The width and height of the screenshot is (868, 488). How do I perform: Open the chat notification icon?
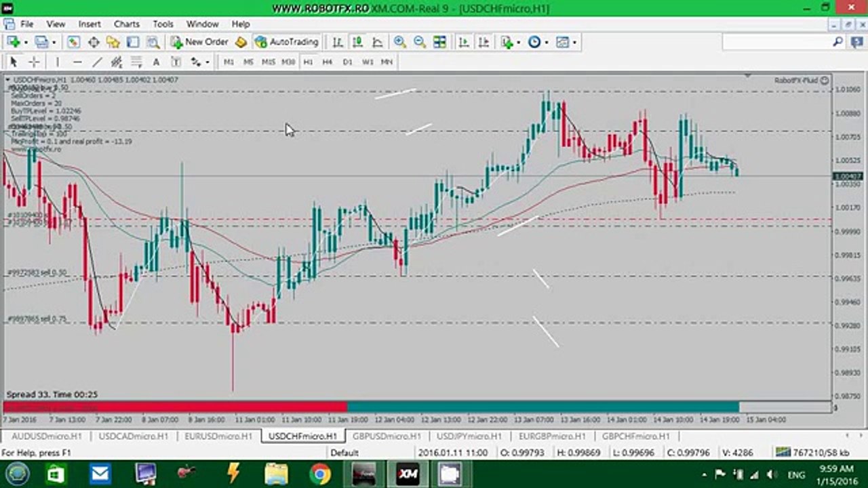(x=856, y=42)
